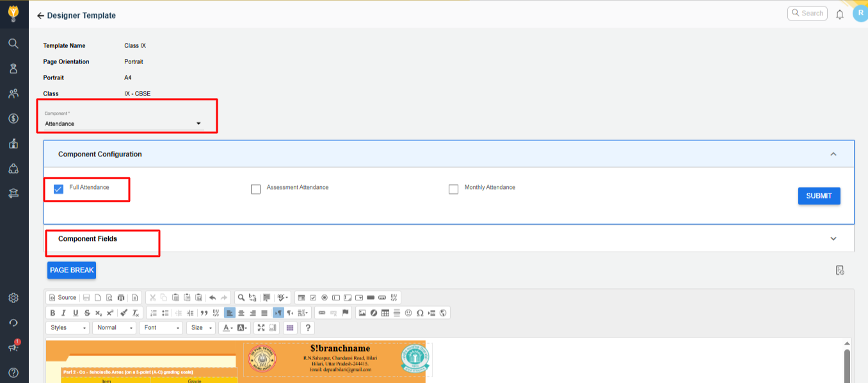Uncheck the Full Attendance checkbox
Screen dimensions: 868x383
coord(59,189)
